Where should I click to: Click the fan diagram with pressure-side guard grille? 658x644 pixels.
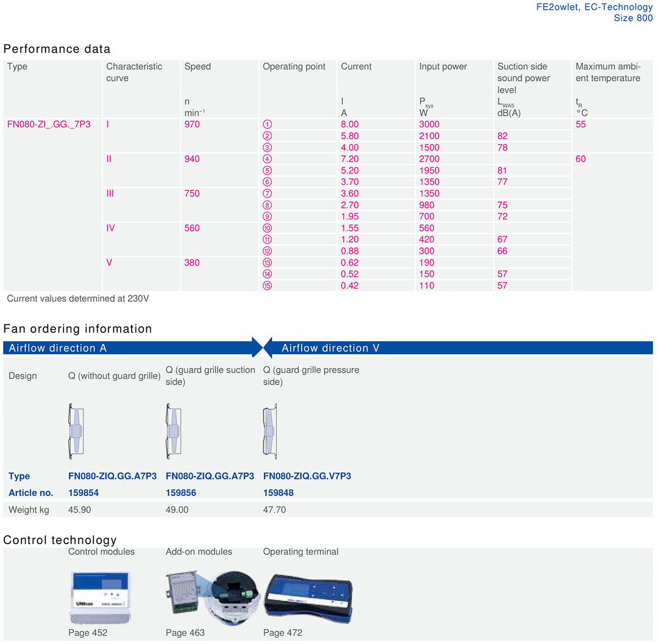[x=270, y=431]
